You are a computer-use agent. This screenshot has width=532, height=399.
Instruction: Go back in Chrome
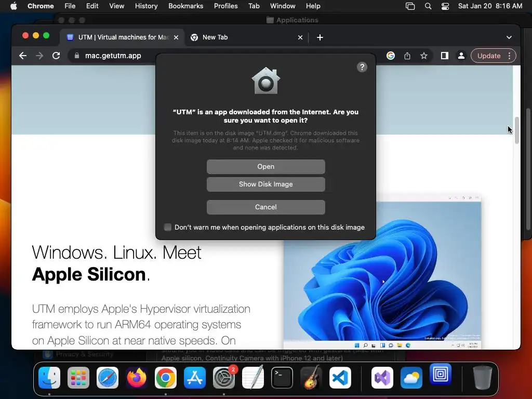pyautogui.click(x=23, y=56)
